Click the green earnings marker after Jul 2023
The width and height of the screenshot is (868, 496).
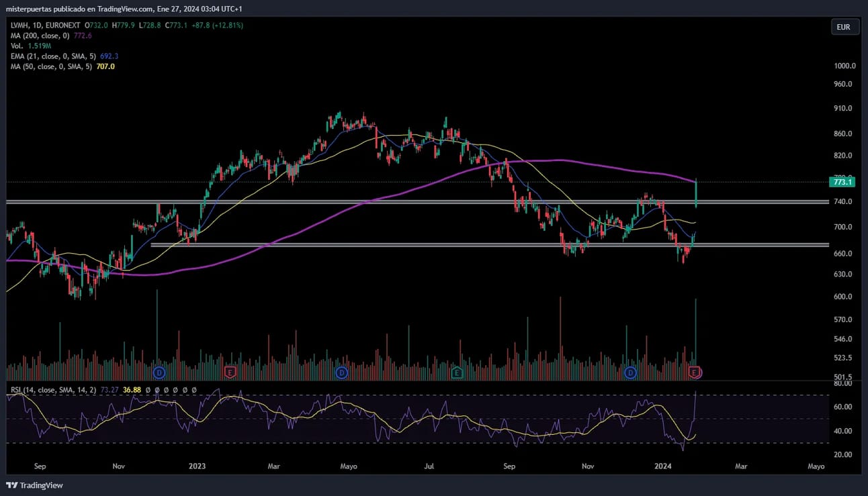point(457,372)
